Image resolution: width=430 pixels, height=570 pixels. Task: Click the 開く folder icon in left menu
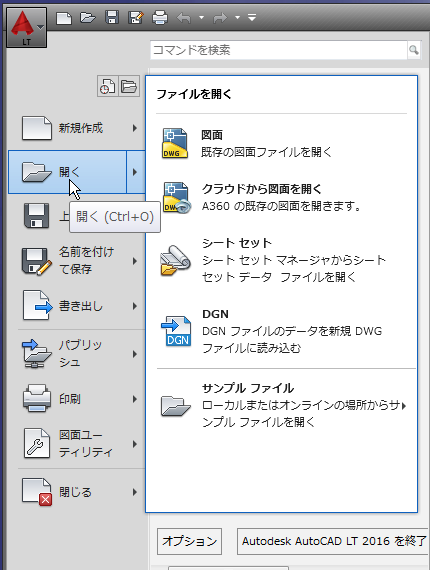click(37, 172)
